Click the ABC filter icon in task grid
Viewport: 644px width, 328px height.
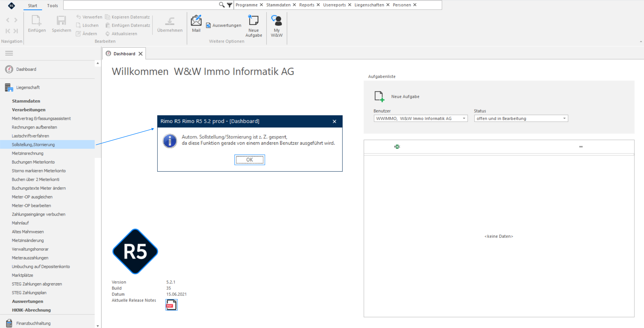pos(397,147)
